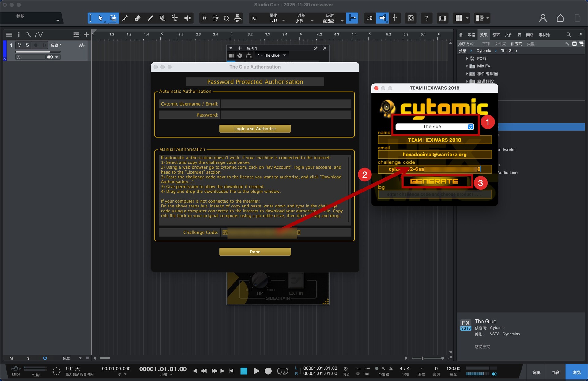The height and width of the screenshot is (381, 588).
Task: Expand the FX链 folder
Action: [x=467, y=58]
